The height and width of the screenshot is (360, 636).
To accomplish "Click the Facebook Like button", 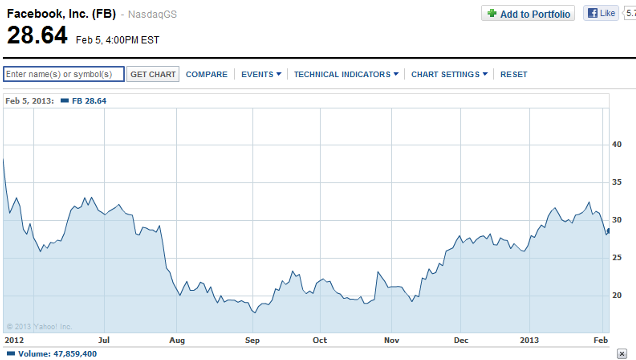I will tap(601, 13).
